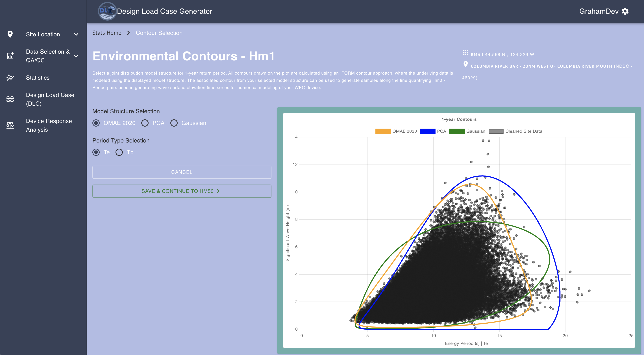The height and width of the screenshot is (355, 644).
Task: Open Device Response Analysis sidebar item
Action: (x=49, y=125)
